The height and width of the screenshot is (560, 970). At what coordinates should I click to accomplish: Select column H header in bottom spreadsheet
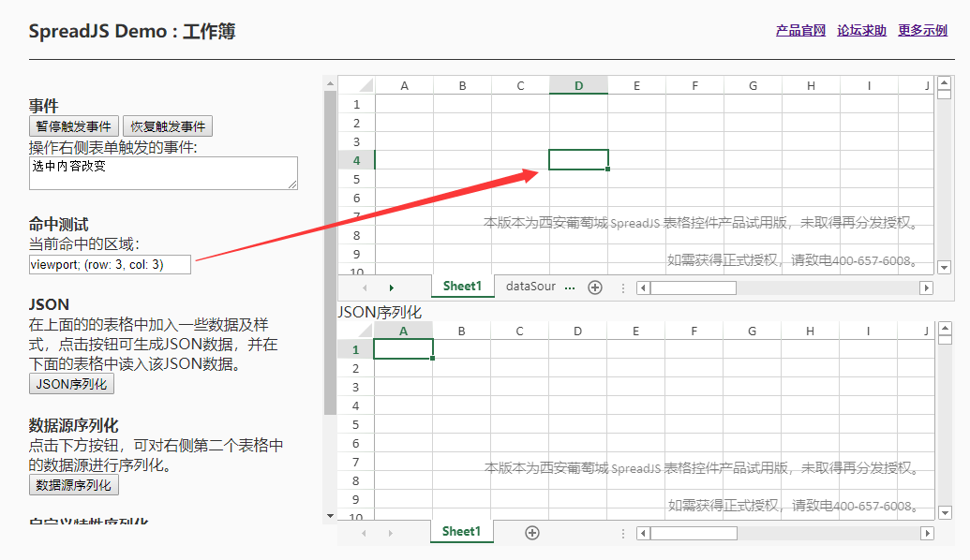pyautogui.click(x=810, y=331)
